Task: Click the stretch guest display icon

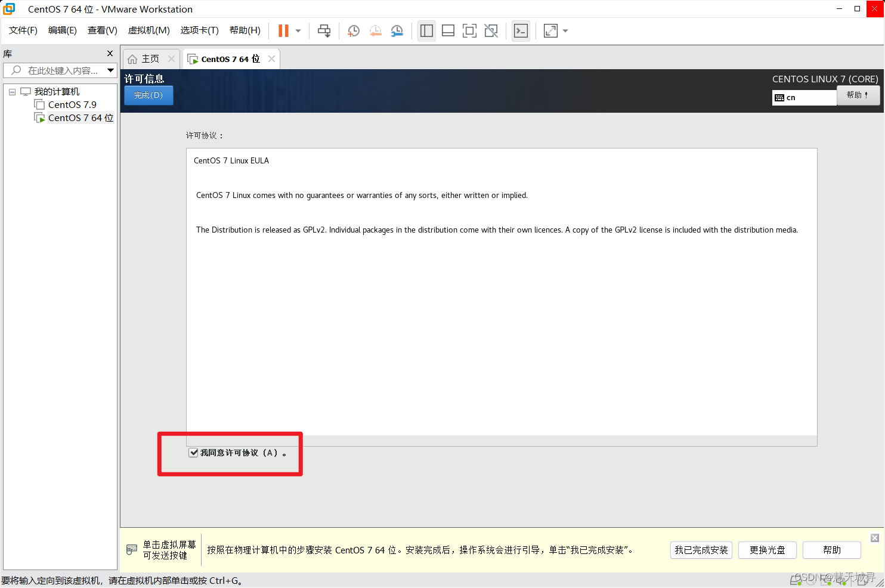Action: [x=550, y=31]
